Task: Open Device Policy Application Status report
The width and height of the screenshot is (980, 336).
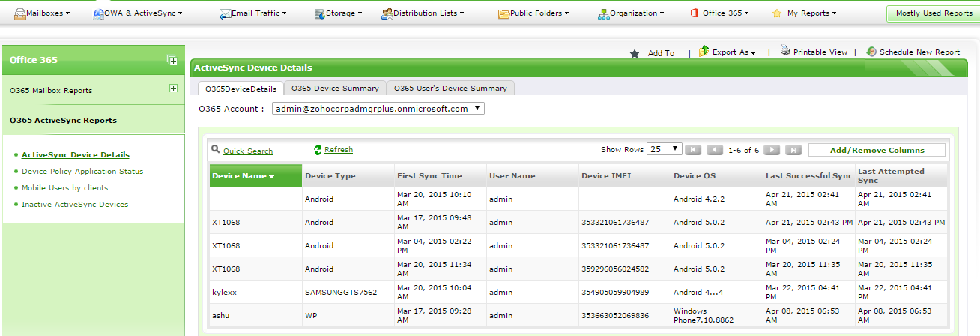Action: click(x=82, y=172)
